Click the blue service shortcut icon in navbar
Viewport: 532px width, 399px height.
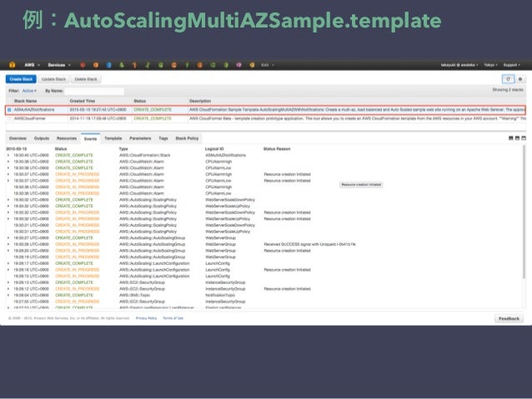click(108, 65)
